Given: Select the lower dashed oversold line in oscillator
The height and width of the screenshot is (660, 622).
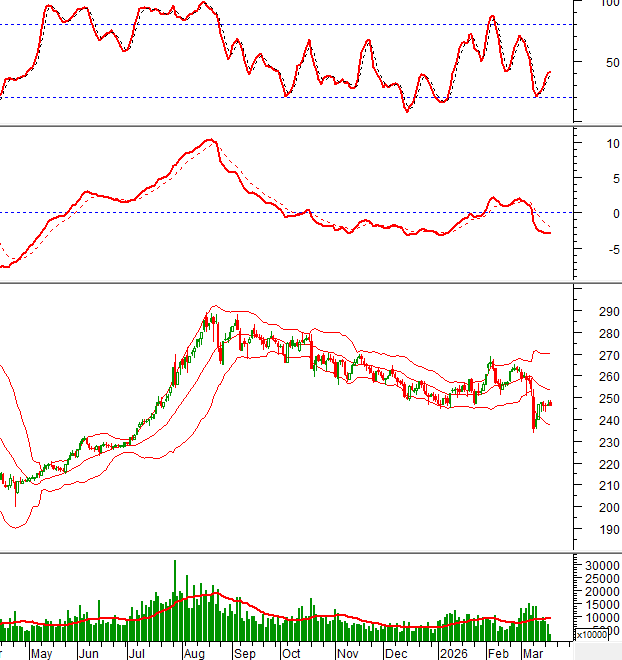Looking at the screenshot, I should [x=300, y=97].
